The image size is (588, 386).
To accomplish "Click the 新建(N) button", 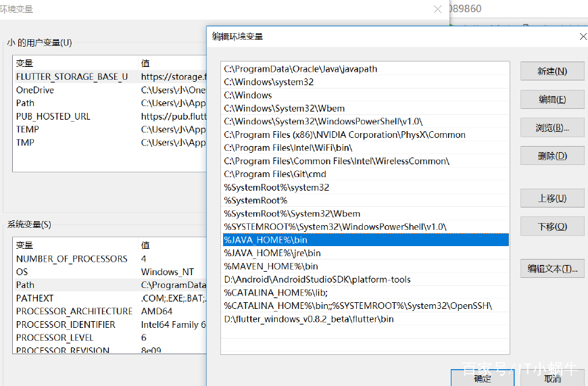I will pos(552,71).
